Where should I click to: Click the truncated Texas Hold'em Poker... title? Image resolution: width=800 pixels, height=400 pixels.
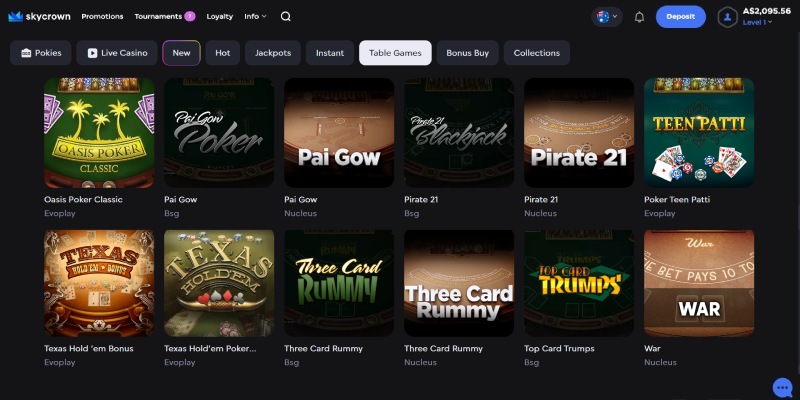(210, 348)
